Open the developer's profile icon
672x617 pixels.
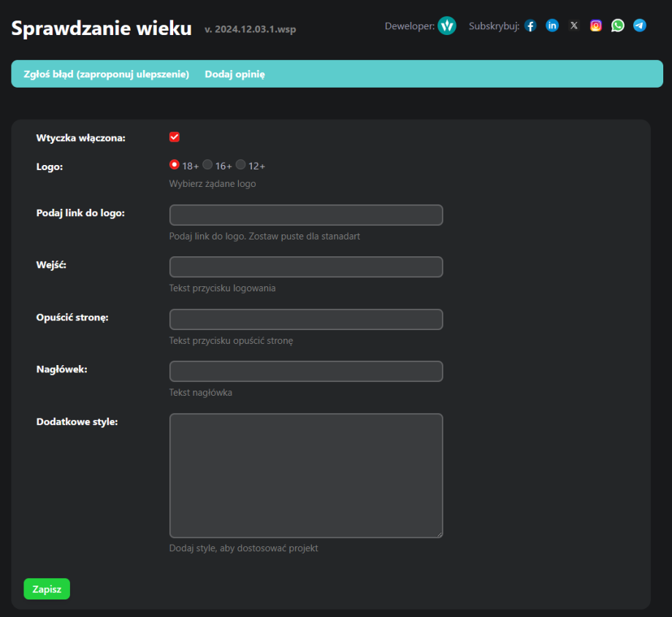coord(446,26)
